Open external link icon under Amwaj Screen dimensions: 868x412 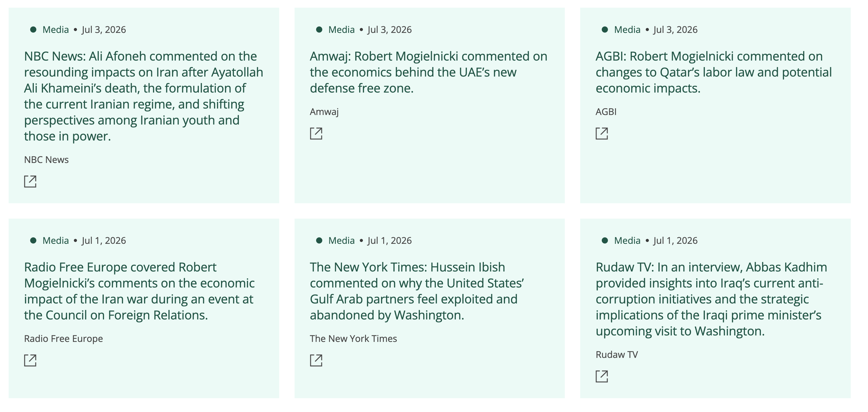coord(316,133)
